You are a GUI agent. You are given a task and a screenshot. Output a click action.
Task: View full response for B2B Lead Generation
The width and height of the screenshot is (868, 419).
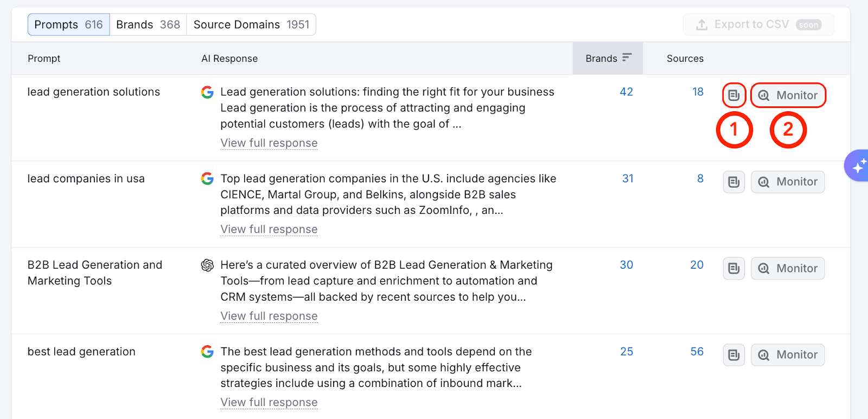pyautogui.click(x=269, y=316)
